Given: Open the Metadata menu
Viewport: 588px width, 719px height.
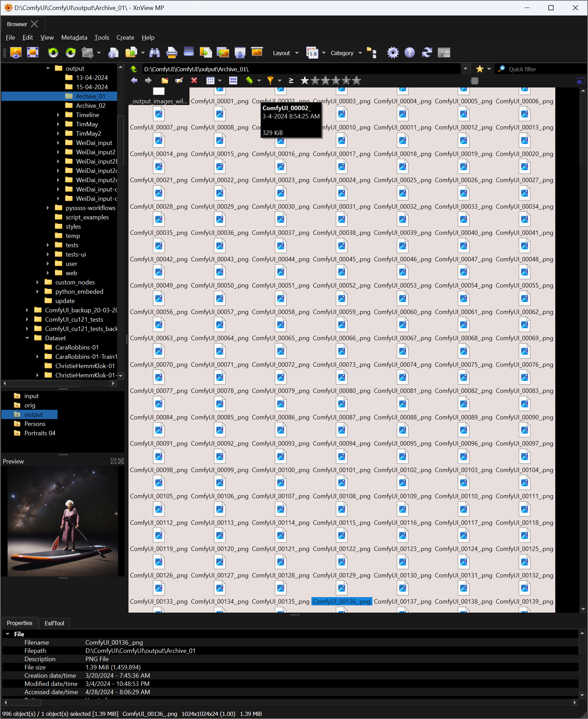Looking at the screenshot, I should (x=74, y=38).
